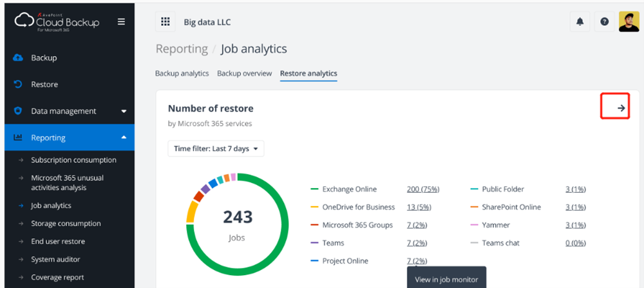
Task: Open Microsoft 365 unusual activities analysis
Action: tap(68, 183)
